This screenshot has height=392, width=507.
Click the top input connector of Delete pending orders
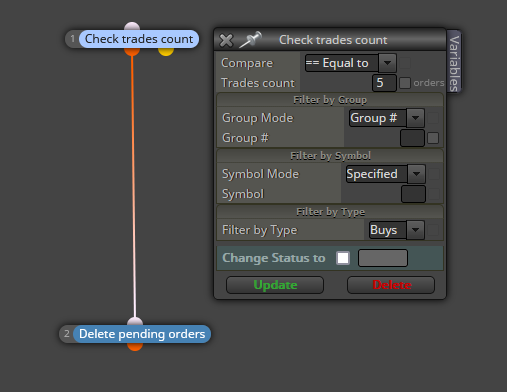(135, 321)
